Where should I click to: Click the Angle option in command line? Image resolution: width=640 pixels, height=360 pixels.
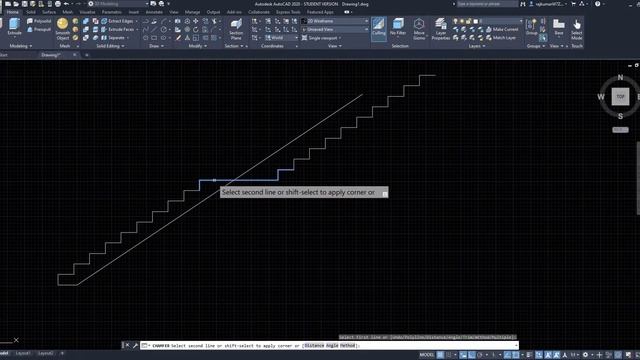tap(332, 345)
